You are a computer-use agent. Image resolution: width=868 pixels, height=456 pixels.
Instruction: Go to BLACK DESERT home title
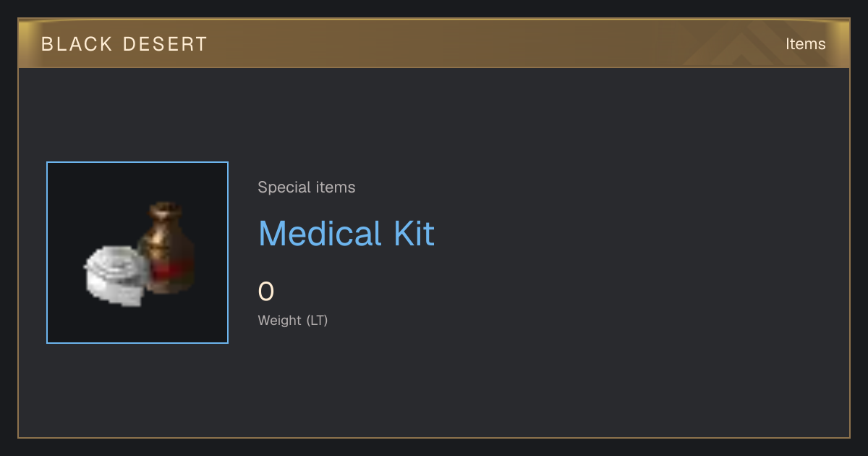tap(124, 44)
